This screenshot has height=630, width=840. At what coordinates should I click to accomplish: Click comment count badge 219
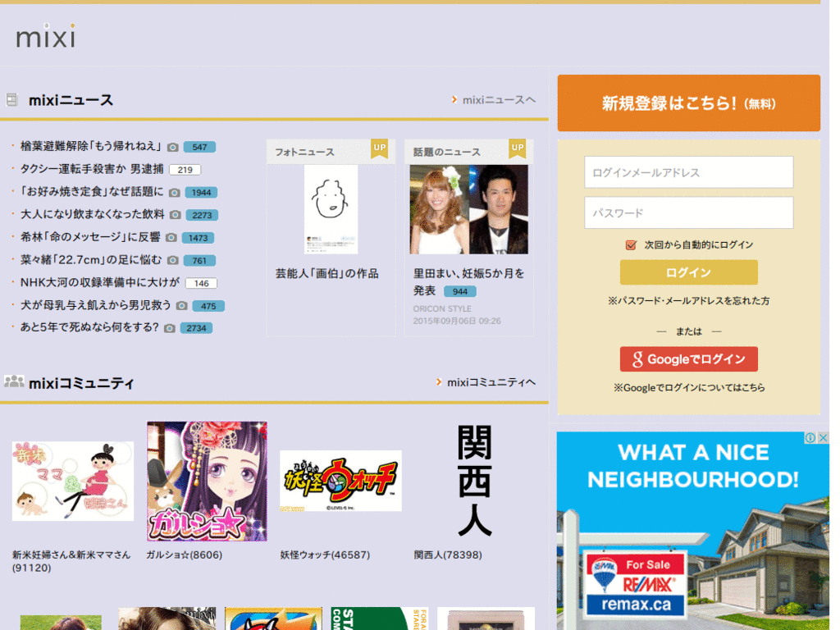185,170
